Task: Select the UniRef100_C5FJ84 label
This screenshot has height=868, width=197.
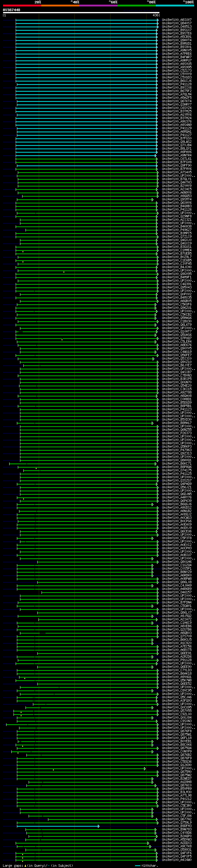Action: click(x=176, y=816)
